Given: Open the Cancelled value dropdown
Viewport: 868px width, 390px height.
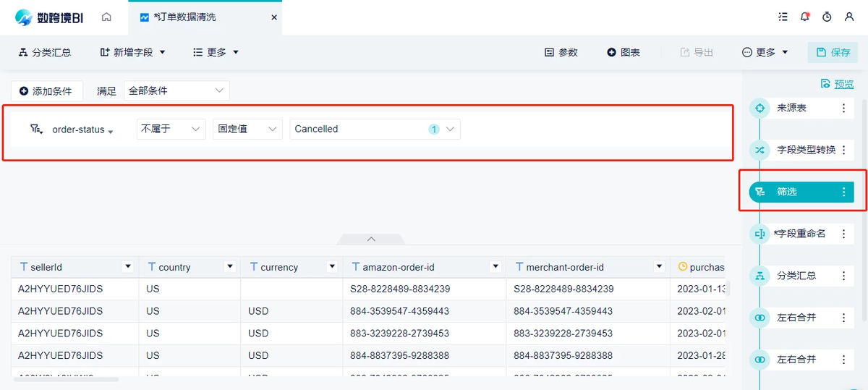Looking at the screenshot, I should 375,129.
